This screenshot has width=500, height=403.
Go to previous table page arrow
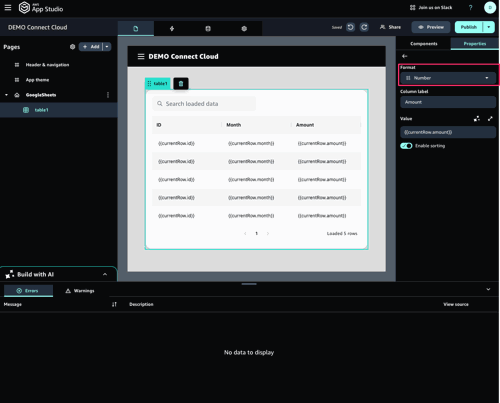(245, 233)
